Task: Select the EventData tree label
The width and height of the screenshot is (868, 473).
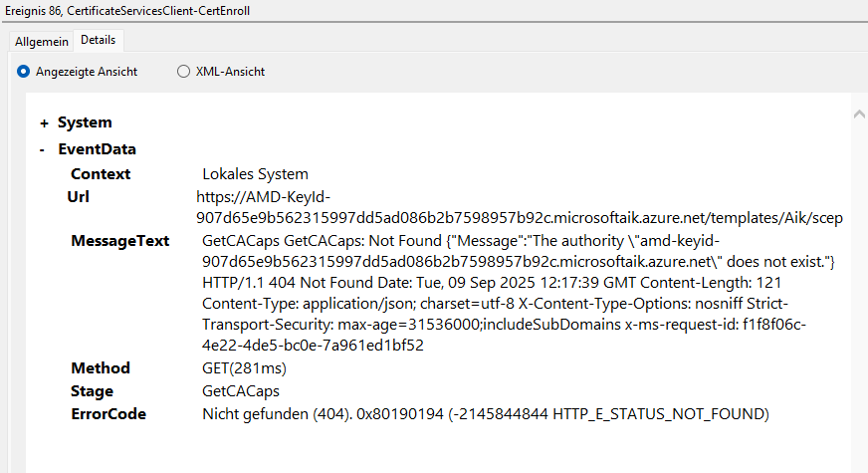Action: coord(97,149)
